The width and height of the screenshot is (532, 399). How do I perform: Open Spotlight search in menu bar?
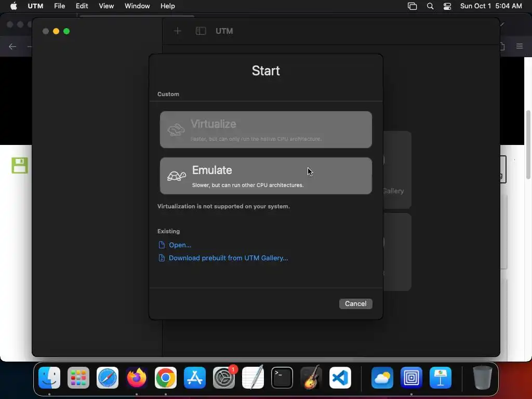pos(430,6)
